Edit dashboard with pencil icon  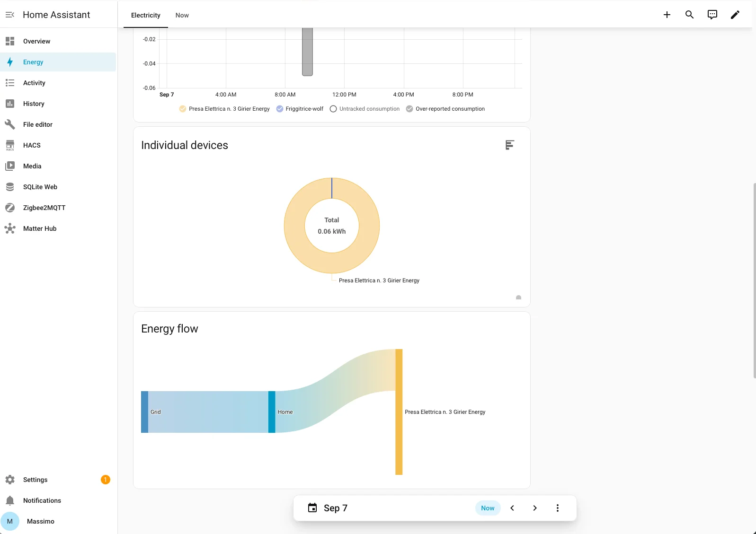click(735, 15)
